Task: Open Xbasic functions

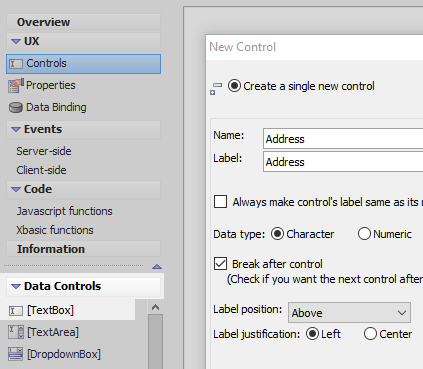Action: [x=55, y=230]
